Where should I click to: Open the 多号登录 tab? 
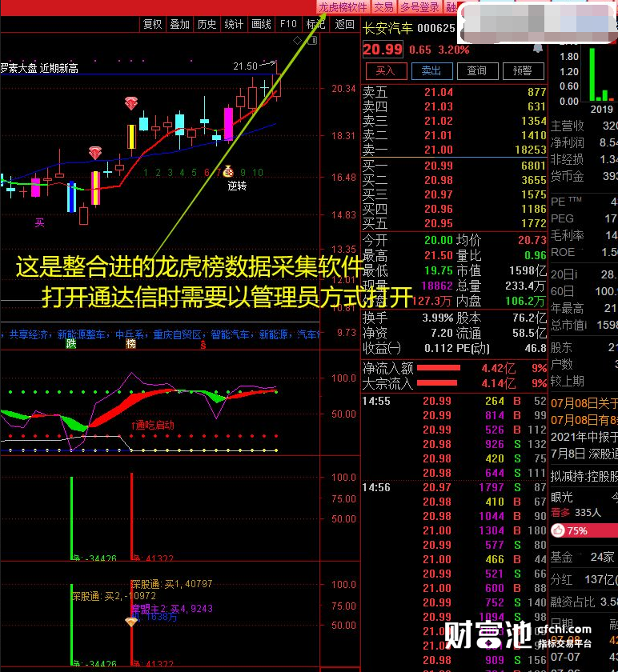tap(419, 7)
